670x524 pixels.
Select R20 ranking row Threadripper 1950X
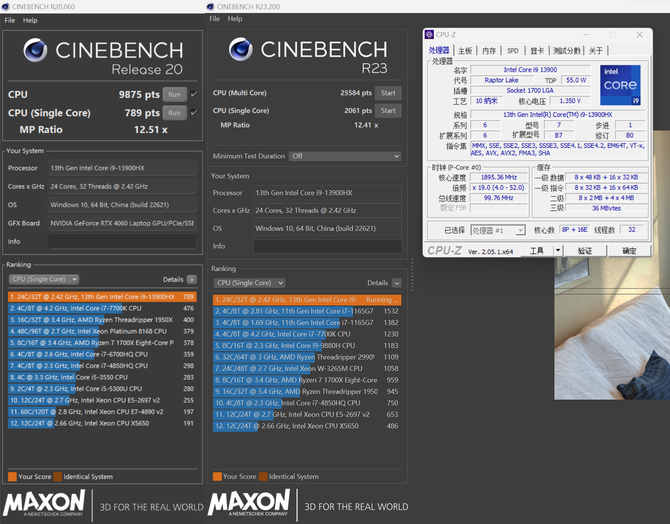tap(102, 320)
